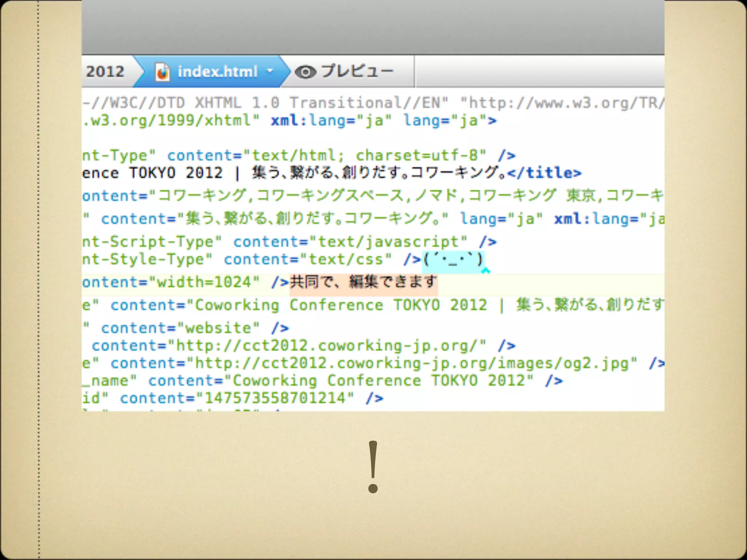Click the closing </title> tag
747x560 pixels.
click(544, 173)
